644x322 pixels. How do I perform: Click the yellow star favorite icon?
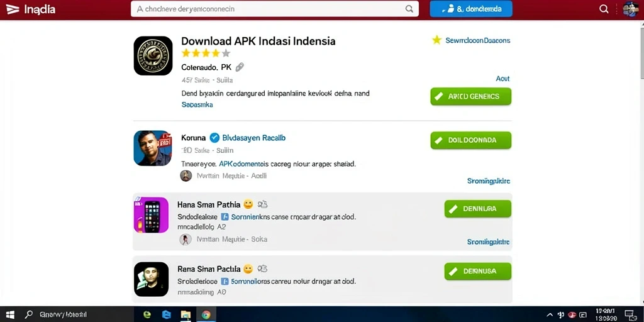436,40
